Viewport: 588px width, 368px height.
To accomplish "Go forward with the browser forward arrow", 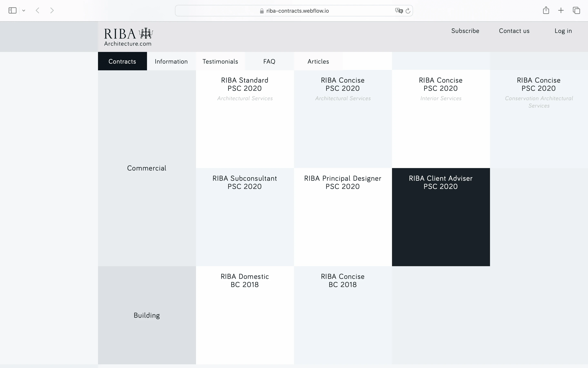I will pos(52,10).
